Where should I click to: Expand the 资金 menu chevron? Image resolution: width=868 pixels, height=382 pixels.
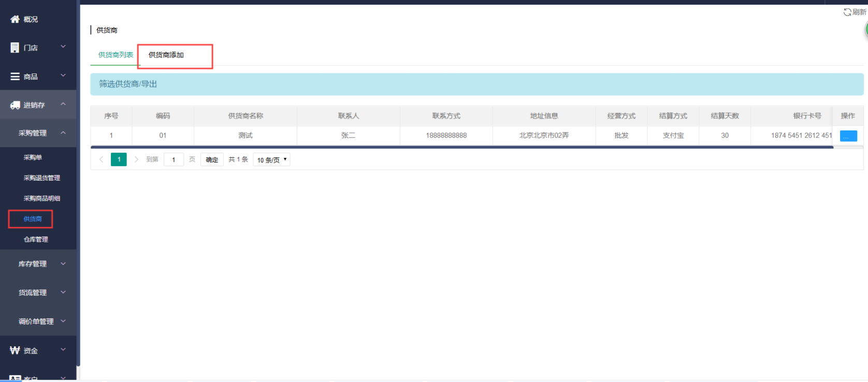tap(63, 349)
